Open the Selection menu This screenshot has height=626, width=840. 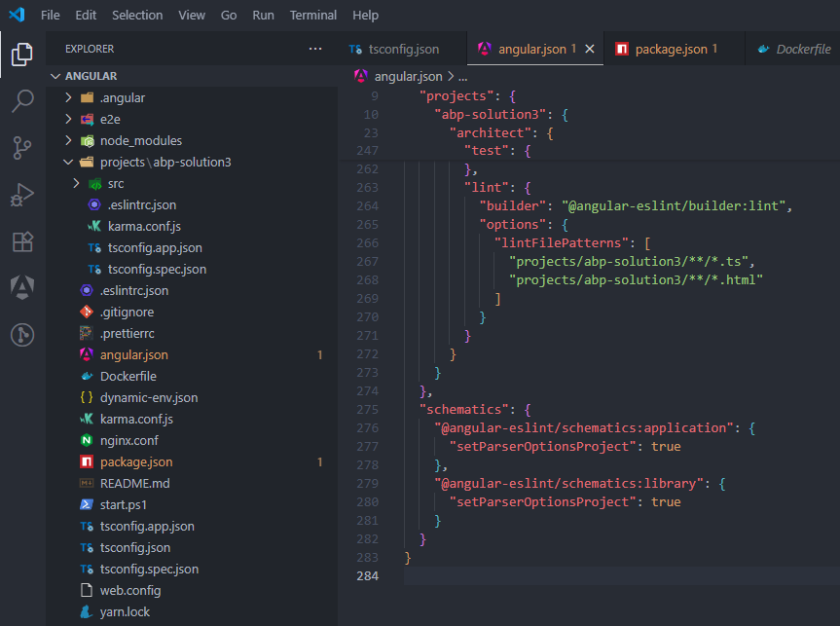click(137, 16)
